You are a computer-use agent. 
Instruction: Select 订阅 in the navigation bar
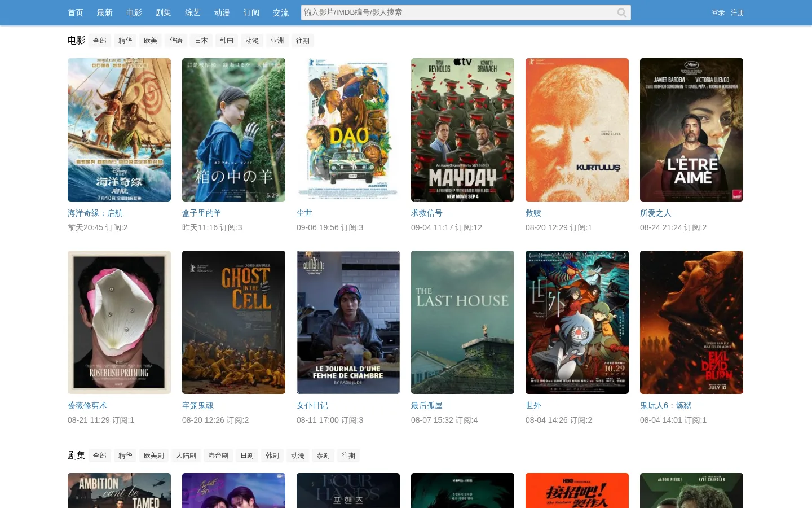(251, 12)
